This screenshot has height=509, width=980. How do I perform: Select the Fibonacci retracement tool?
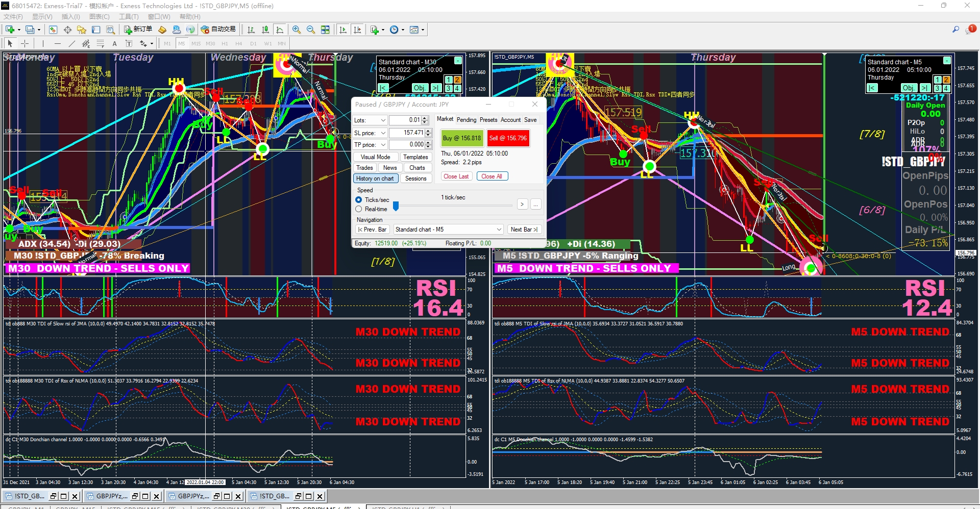100,43
